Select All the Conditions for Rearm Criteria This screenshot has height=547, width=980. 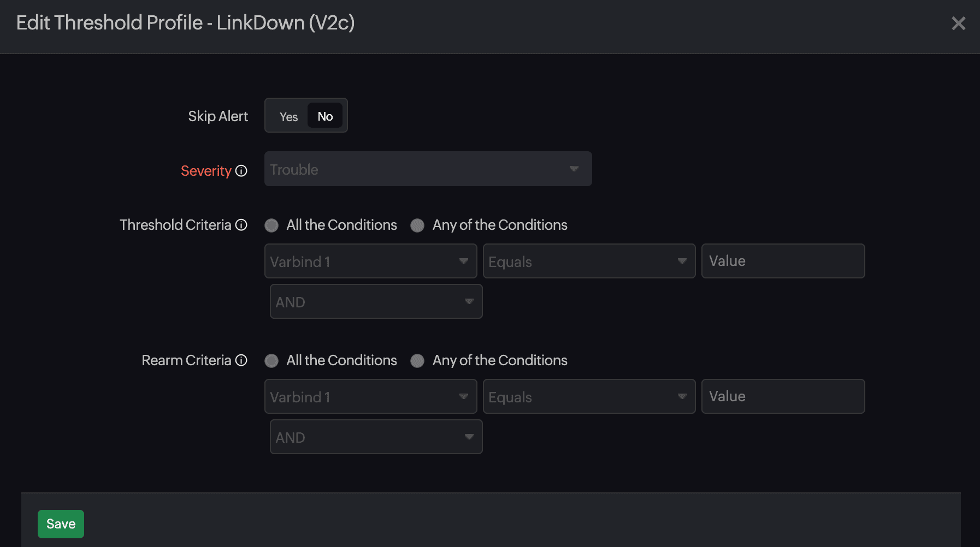[271, 361]
